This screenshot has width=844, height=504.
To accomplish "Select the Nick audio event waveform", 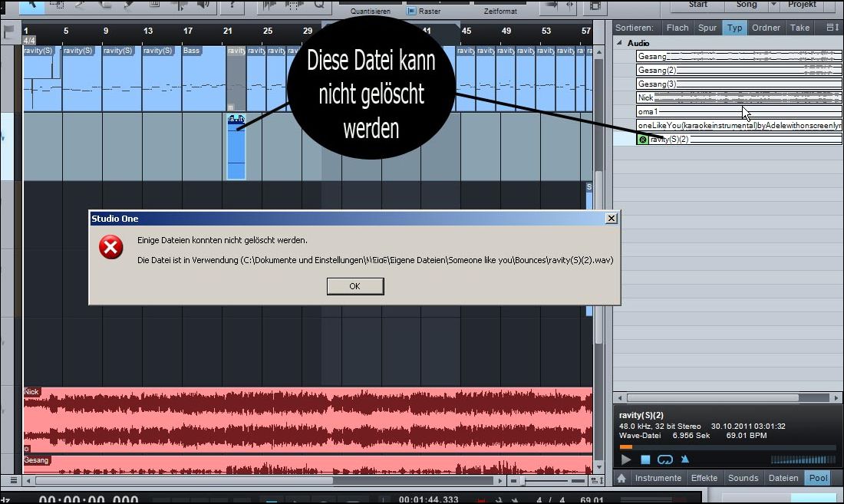I will (x=308, y=420).
